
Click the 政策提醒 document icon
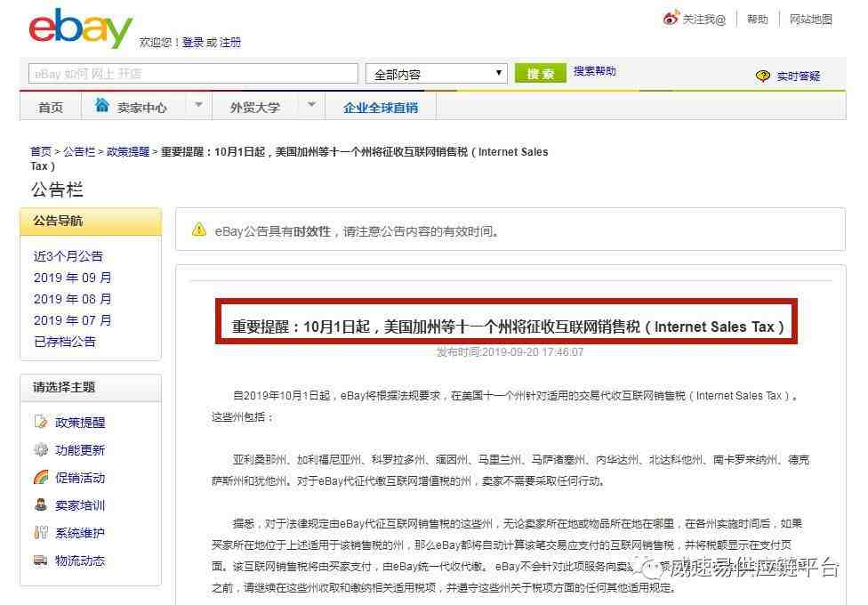pos(41,423)
